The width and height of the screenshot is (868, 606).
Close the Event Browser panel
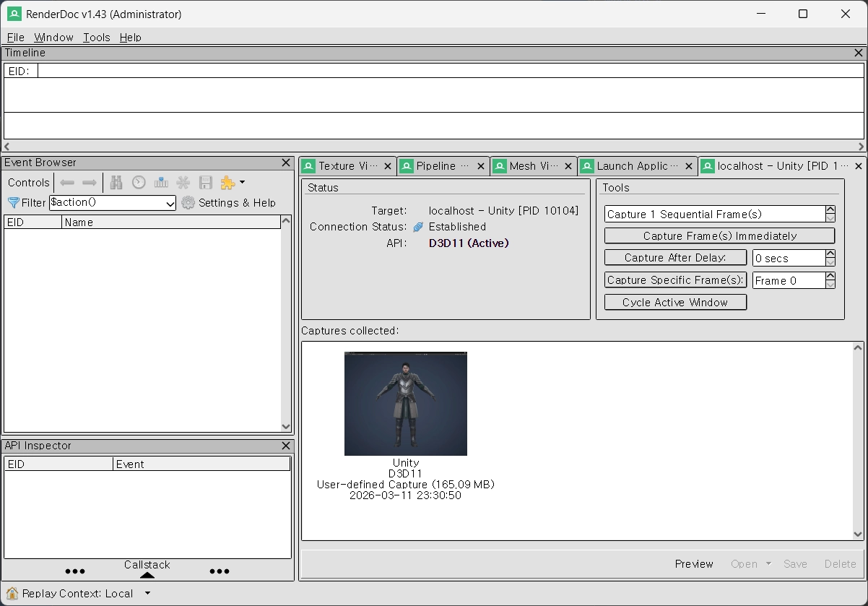286,163
